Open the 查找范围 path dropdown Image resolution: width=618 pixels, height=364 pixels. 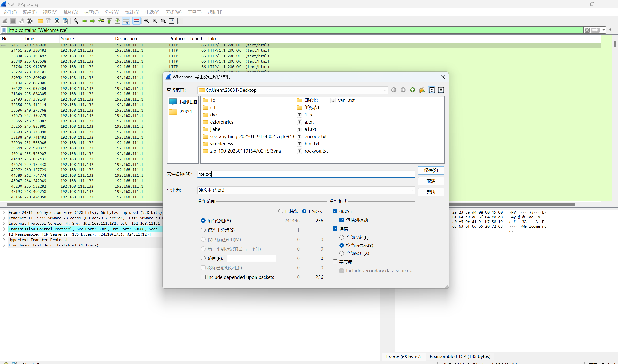[384, 90]
